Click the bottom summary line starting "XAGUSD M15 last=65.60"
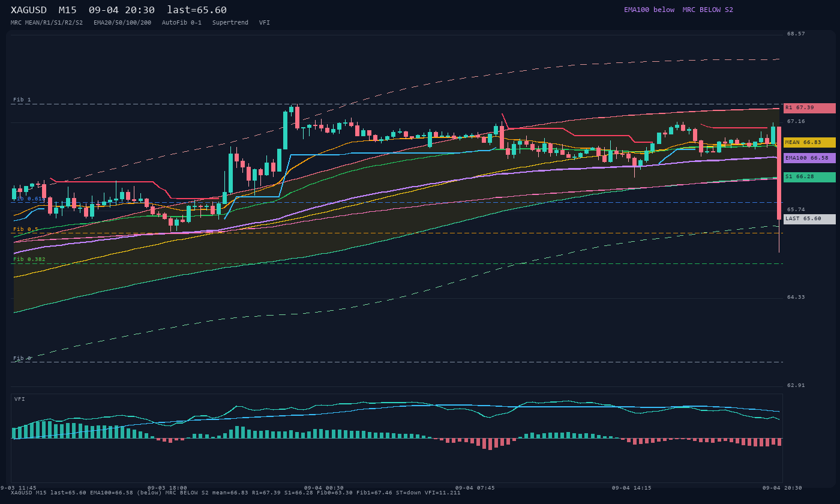This screenshot has width=840, height=504. tap(236, 493)
